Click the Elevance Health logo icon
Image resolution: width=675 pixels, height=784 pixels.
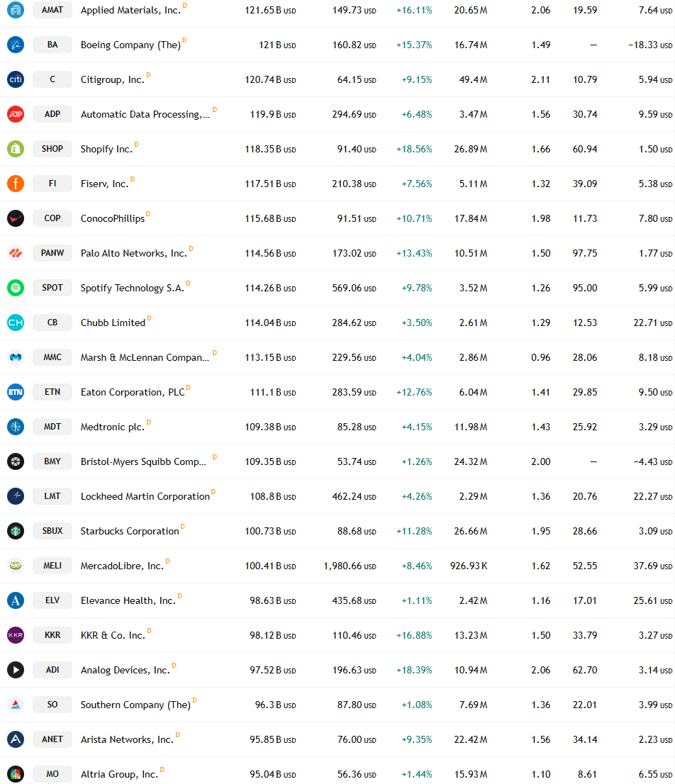pyautogui.click(x=16, y=600)
